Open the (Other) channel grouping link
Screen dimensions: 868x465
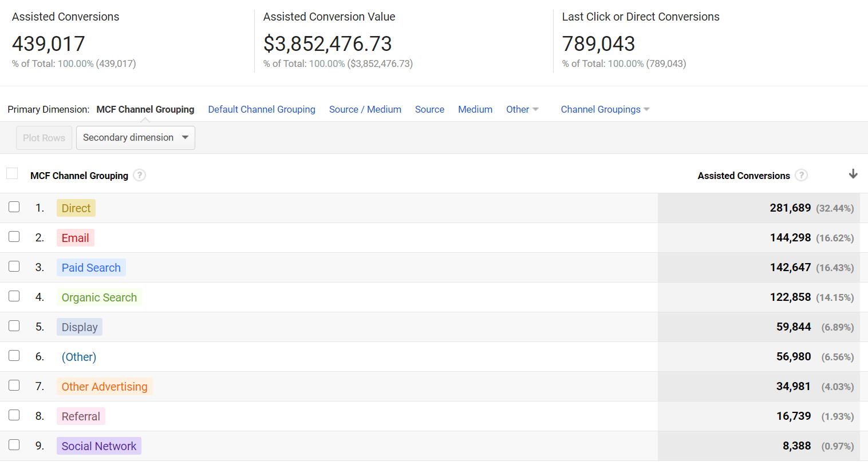[78, 356]
